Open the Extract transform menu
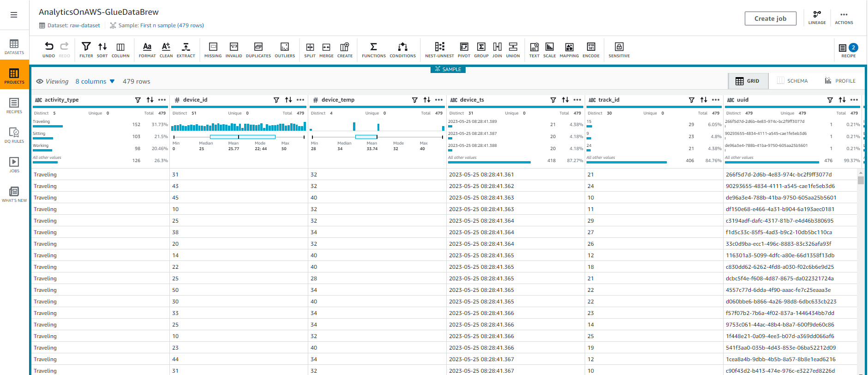This screenshot has width=868, height=375. tap(186, 49)
